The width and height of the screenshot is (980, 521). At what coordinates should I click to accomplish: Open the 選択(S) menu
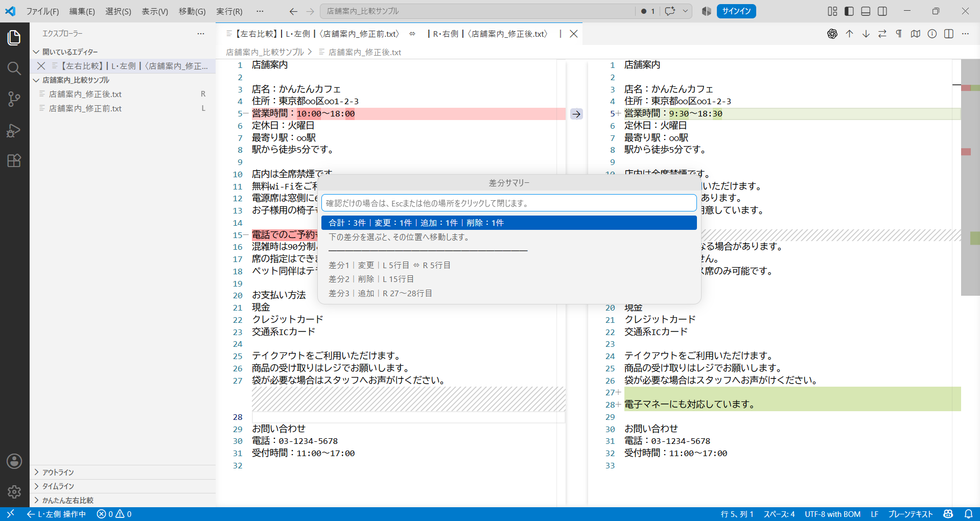click(118, 11)
